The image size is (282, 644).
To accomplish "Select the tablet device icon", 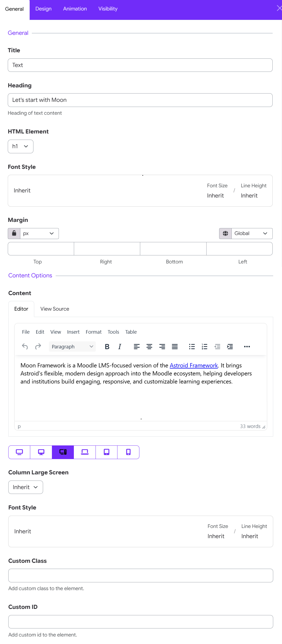I will tap(106, 452).
